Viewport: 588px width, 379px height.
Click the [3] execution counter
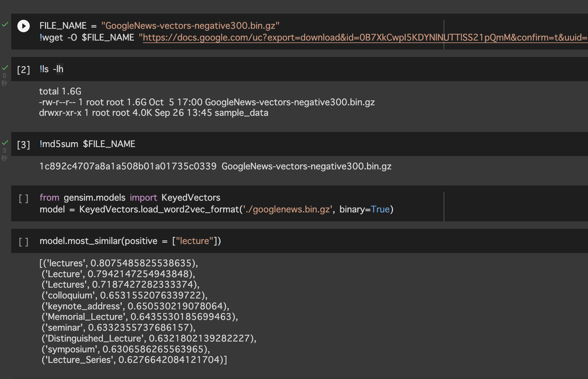click(24, 145)
